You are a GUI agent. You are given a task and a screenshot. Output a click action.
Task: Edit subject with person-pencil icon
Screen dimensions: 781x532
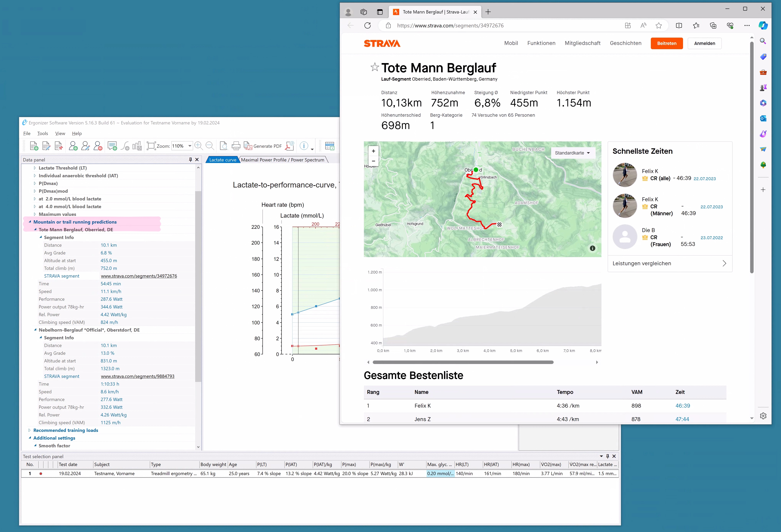coord(85,146)
